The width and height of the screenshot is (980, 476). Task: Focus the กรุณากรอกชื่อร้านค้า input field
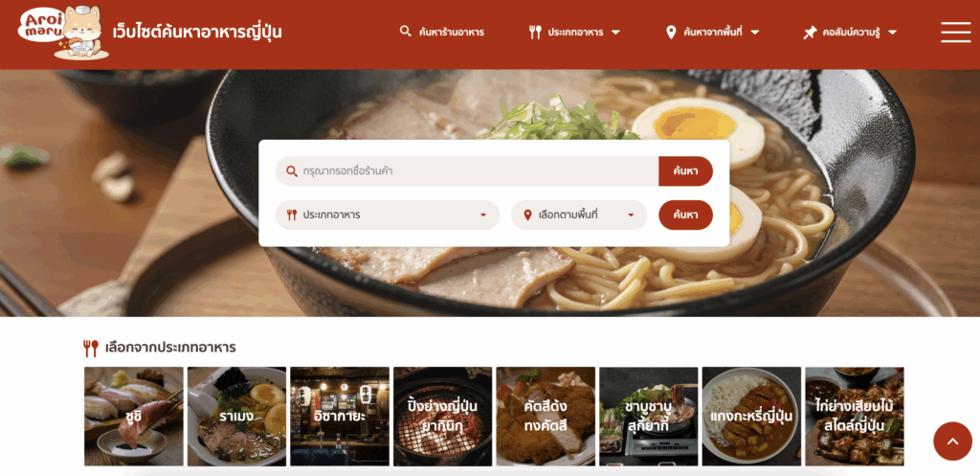467,171
